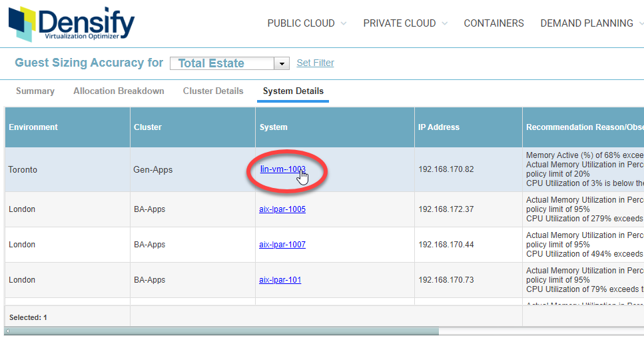Switch to the Cluster Details tab
Image resolution: width=644 pixels, height=338 pixels.
click(213, 91)
